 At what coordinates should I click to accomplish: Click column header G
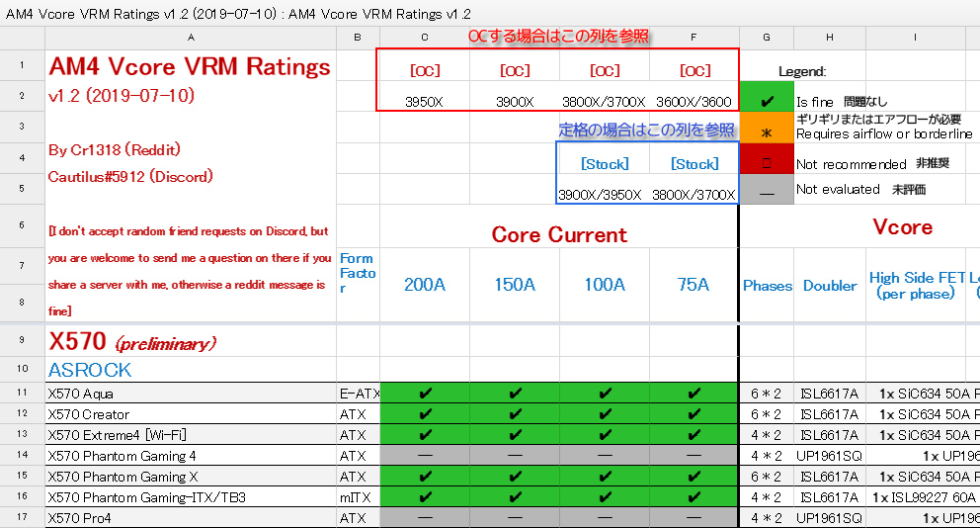tap(767, 38)
